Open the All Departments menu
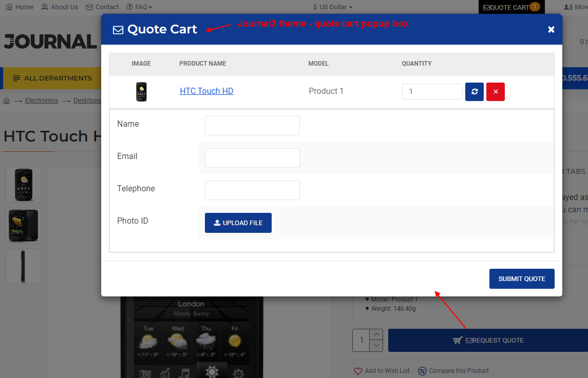 (x=52, y=78)
